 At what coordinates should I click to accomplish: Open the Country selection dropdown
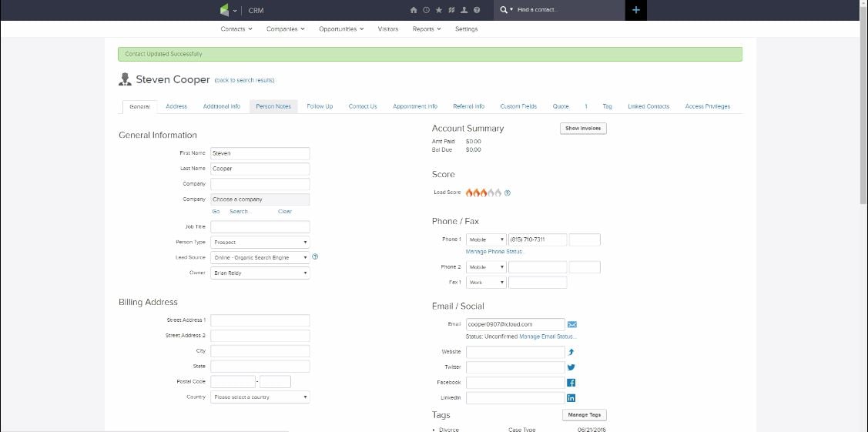(260, 397)
